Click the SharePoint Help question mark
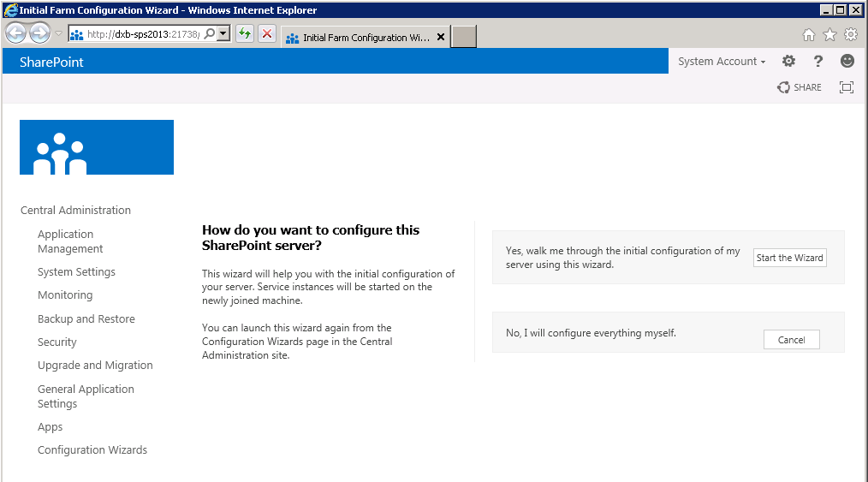This screenshot has width=868, height=482. click(818, 61)
